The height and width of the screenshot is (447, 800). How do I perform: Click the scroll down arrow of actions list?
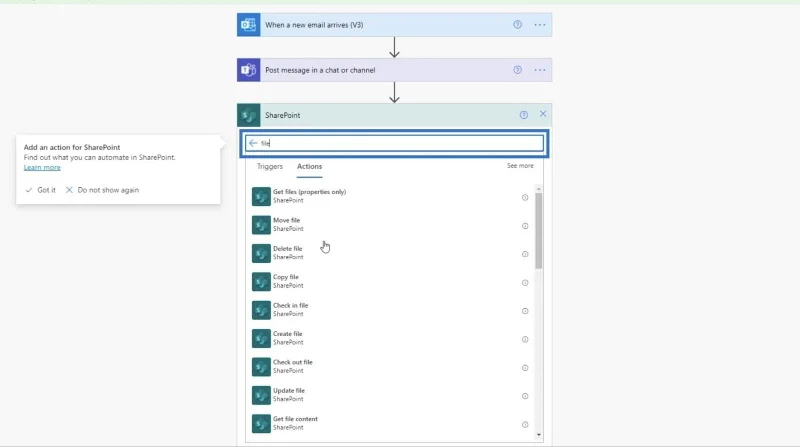coord(539,435)
